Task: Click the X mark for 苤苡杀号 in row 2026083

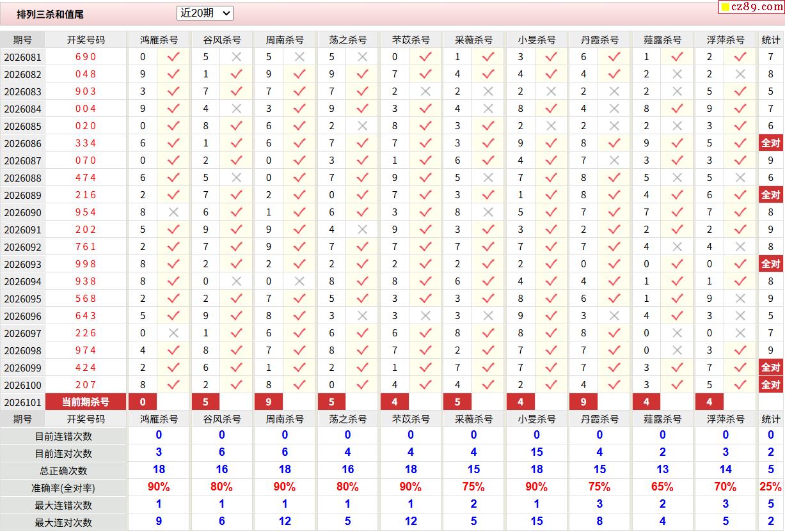Action: pos(425,91)
